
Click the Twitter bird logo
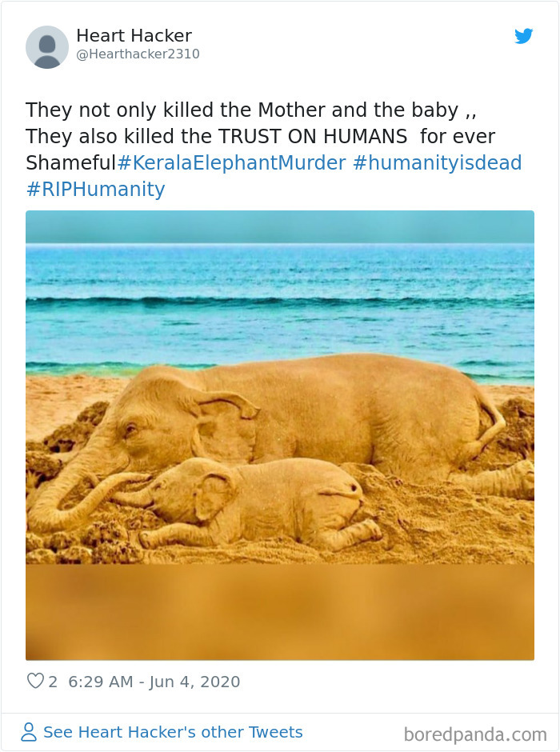coord(524,36)
